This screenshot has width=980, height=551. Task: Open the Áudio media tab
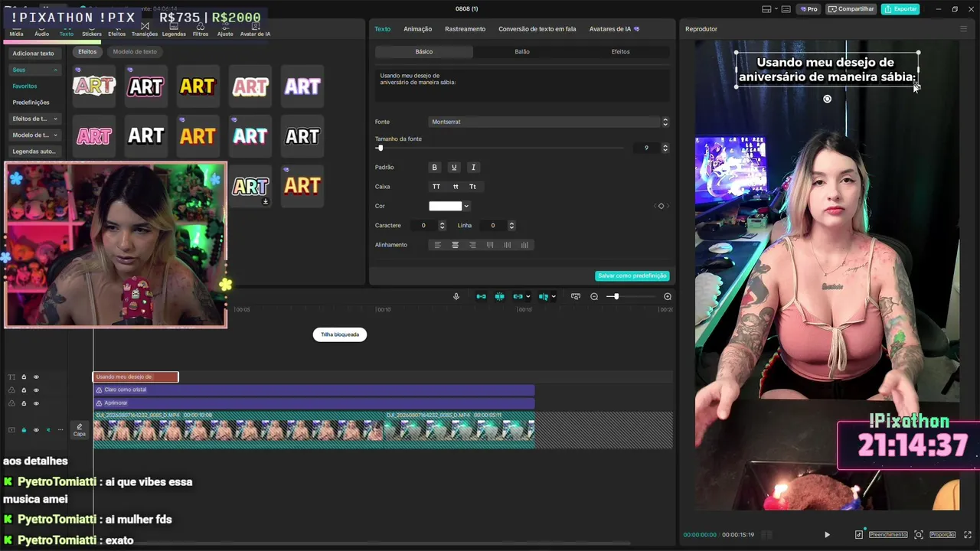41,31
